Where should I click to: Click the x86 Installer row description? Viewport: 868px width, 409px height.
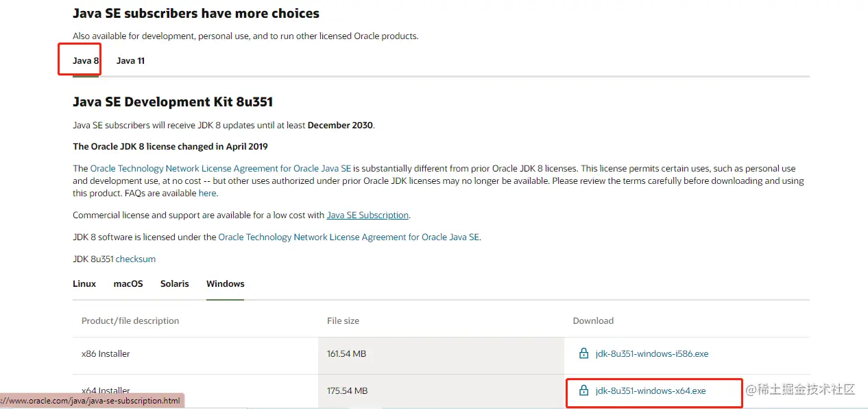tap(106, 354)
